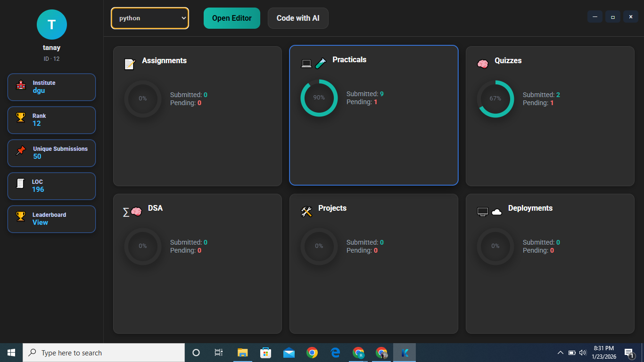Open the Mail app in the taskbar
Viewport: 644px width, 362px height.
click(x=289, y=353)
